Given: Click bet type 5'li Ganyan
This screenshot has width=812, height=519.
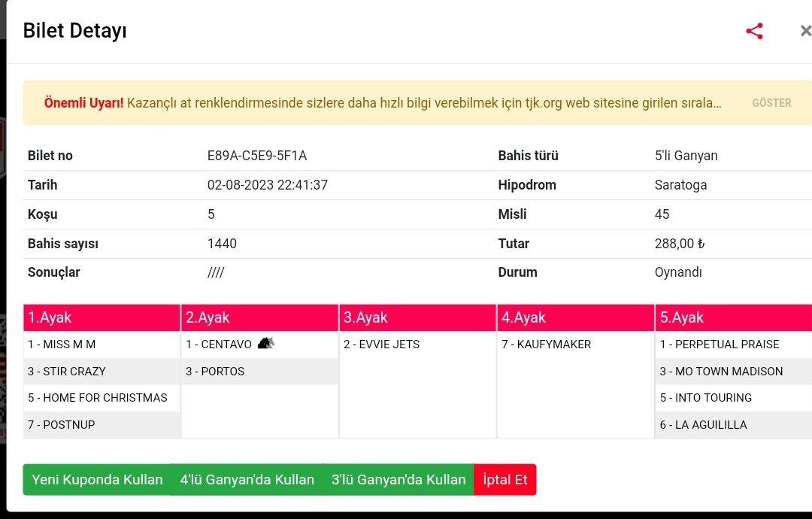Looking at the screenshot, I should [x=686, y=156].
